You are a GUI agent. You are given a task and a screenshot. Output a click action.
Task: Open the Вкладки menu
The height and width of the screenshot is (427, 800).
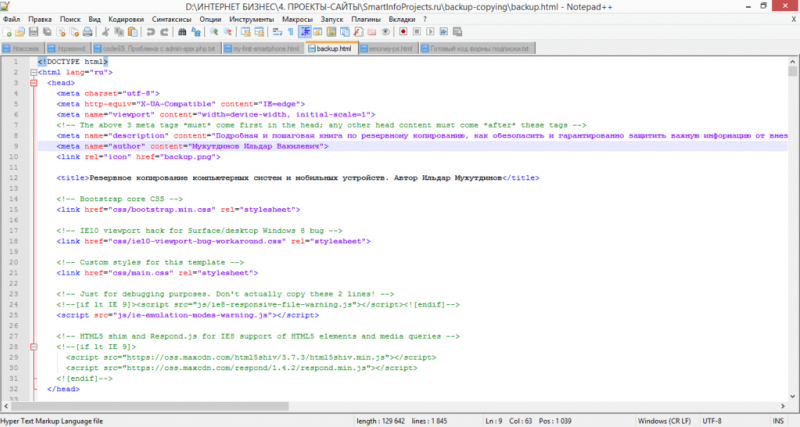click(402, 19)
